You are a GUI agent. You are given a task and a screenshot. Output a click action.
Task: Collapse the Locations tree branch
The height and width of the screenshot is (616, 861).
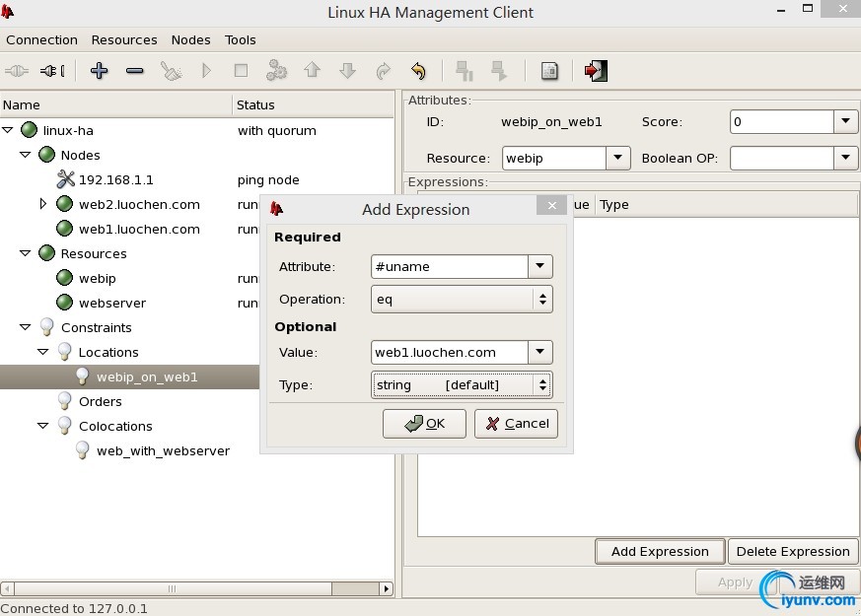point(42,352)
